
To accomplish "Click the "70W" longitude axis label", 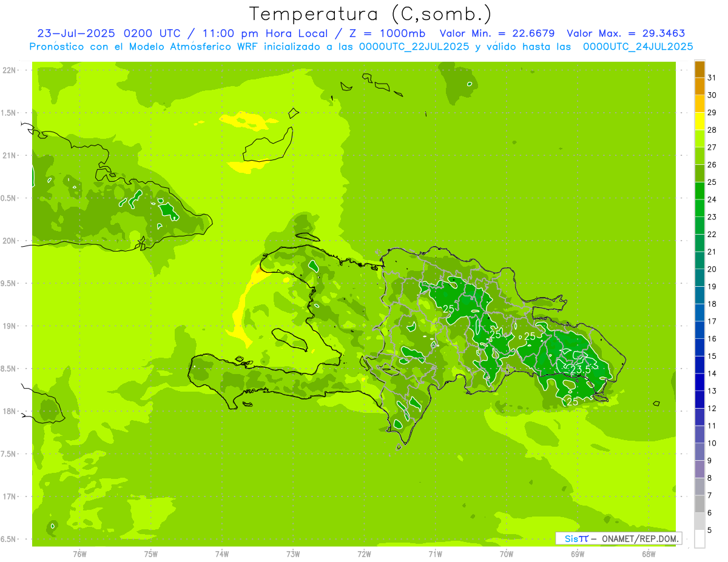I will coord(507,554).
